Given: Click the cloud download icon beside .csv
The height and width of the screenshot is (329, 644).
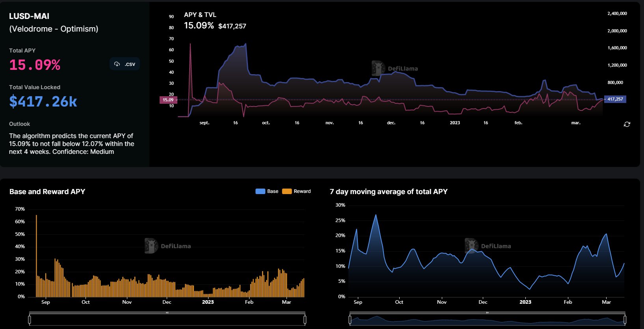Looking at the screenshot, I should (x=117, y=64).
